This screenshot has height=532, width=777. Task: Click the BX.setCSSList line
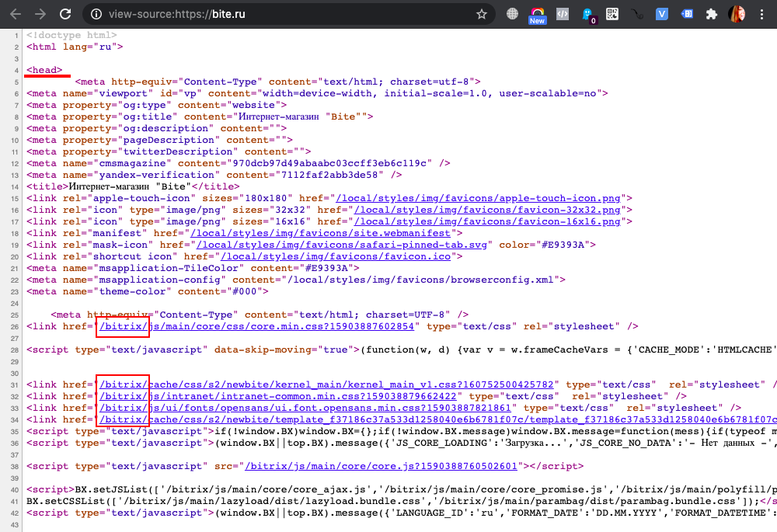click(x=402, y=501)
